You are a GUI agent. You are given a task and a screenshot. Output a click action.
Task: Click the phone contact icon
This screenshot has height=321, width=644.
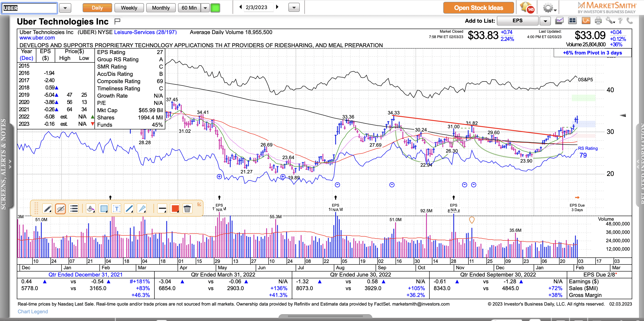click(x=630, y=21)
